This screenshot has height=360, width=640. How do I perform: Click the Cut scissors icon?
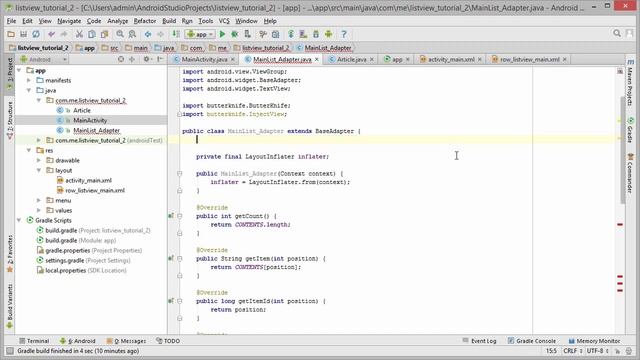(80, 34)
